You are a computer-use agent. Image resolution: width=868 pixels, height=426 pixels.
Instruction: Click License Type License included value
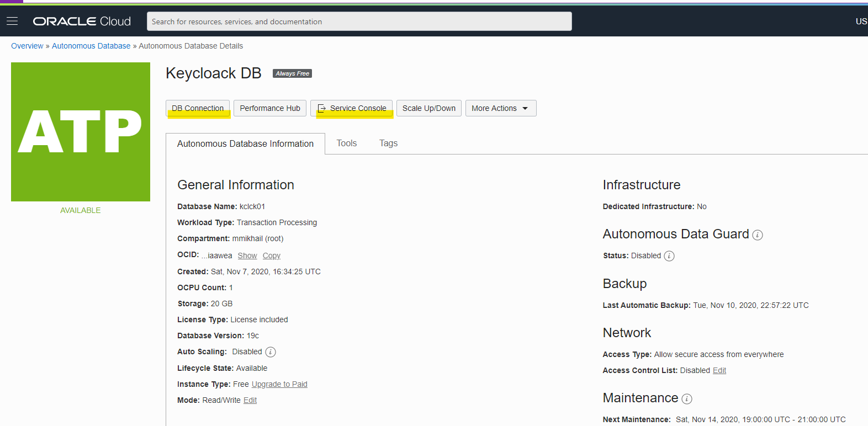coord(259,319)
